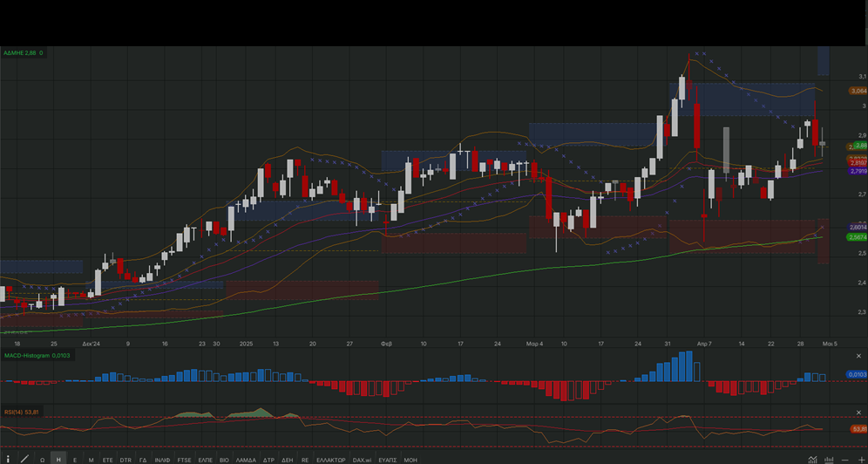Image resolution: width=868 pixels, height=464 pixels.
Task: Open the ΒΙΟ symbol shortcut
Action: point(224,461)
